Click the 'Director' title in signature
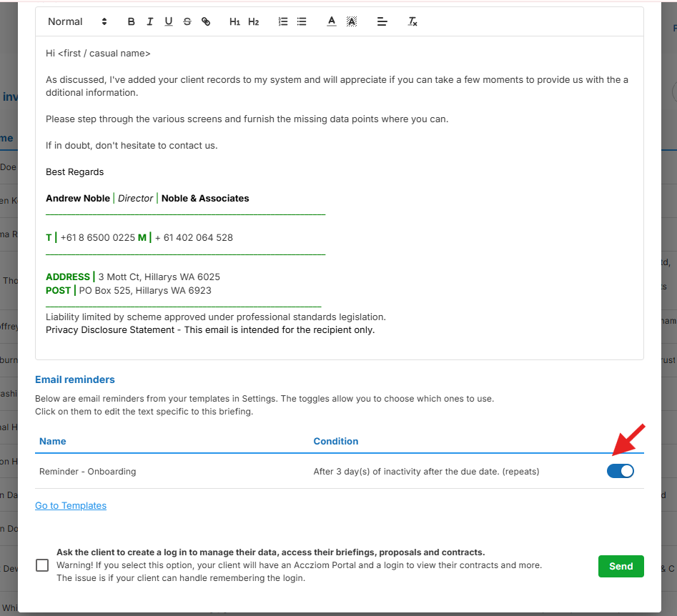This screenshot has height=616, width=677. (136, 198)
